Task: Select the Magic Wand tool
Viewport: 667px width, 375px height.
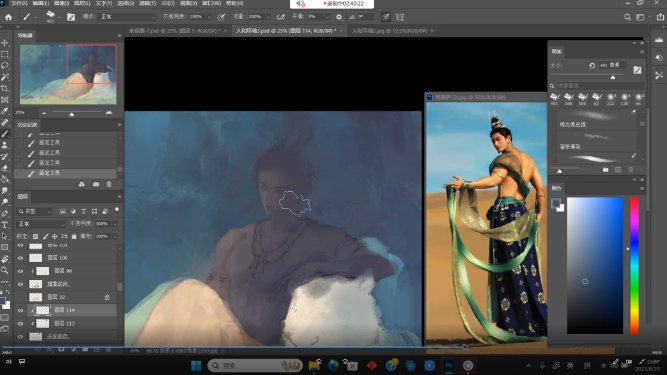Action: pos(5,77)
